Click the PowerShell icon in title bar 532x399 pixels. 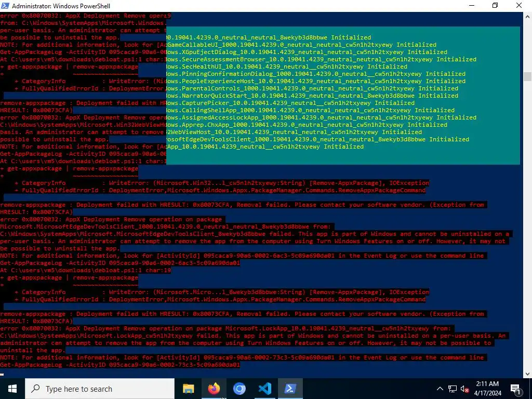[5, 5]
